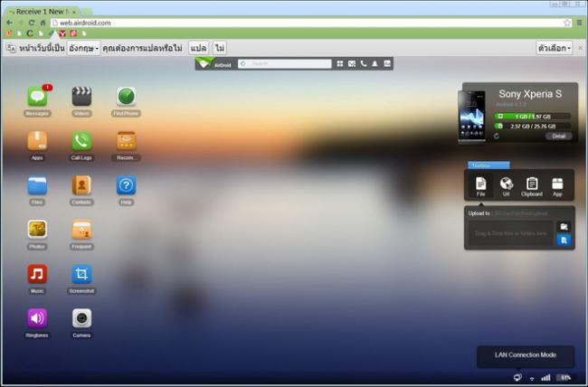Open a new browser tab
The width and height of the screenshot is (588, 387).
[87, 13]
